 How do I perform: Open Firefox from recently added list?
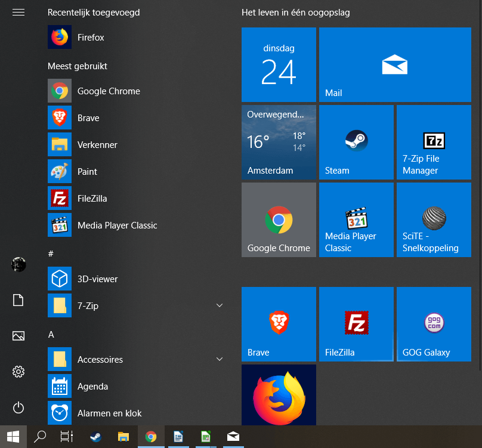(x=135, y=37)
